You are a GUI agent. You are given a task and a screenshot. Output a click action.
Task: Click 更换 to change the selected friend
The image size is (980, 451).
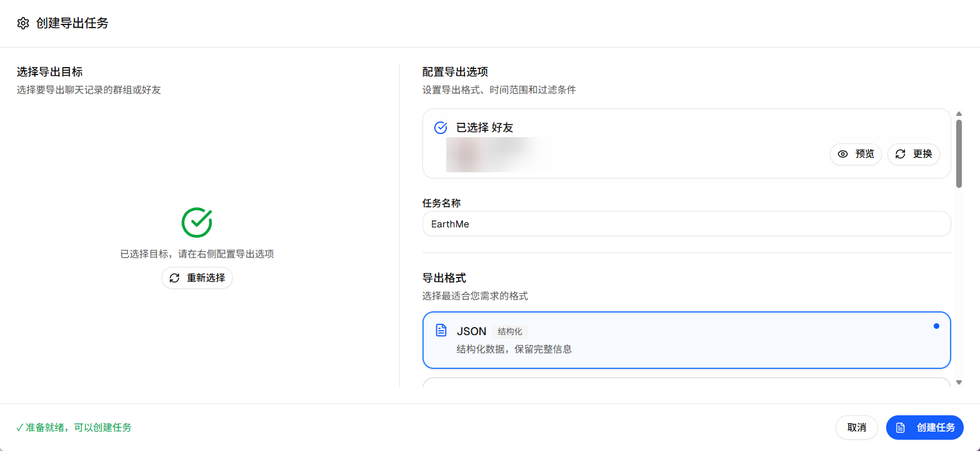pos(913,154)
